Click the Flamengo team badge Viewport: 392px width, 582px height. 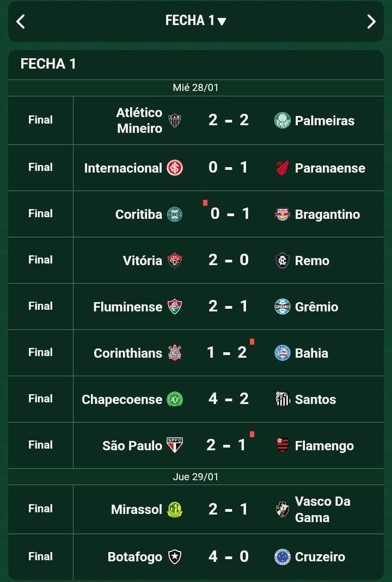[x=282, y=445]
